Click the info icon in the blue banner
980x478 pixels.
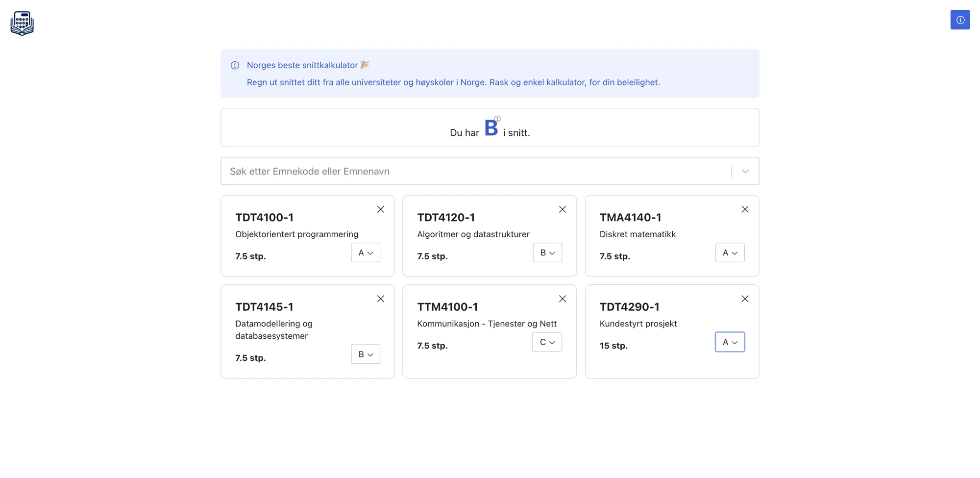click(235, 65)
